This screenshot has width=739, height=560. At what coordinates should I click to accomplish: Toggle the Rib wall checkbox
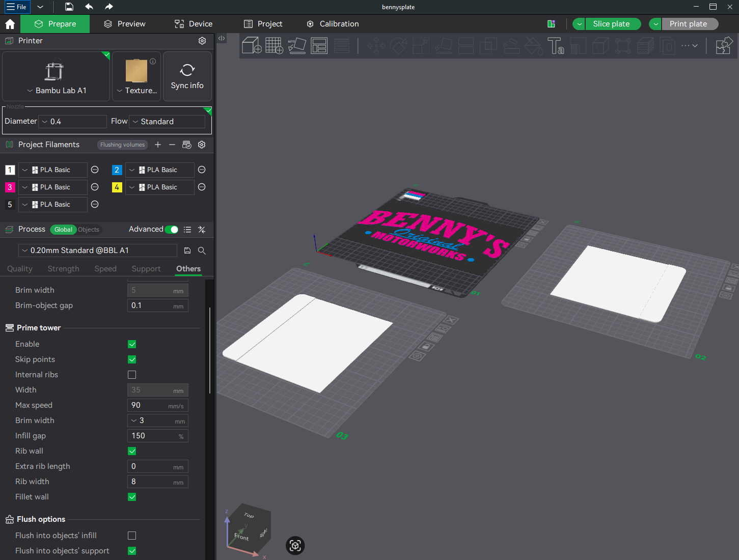[x=132, y=451]
